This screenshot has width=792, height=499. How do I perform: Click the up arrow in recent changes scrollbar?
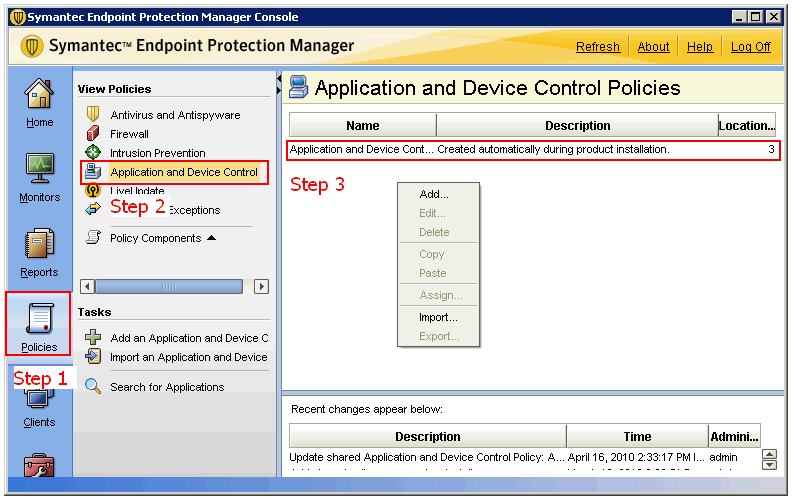click(x=769, y=454)
